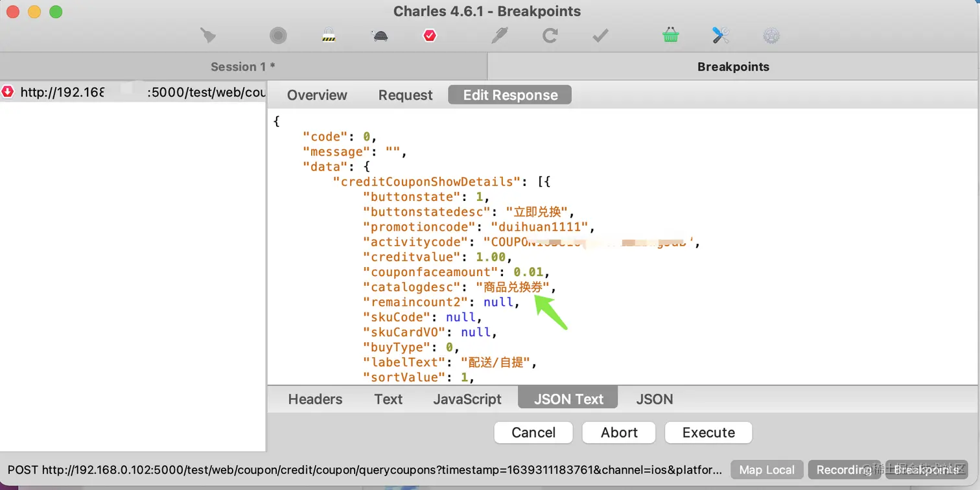This screenshot has height=490, width=980.
Task: Click the "message": "" line
Action: point(355,152)
